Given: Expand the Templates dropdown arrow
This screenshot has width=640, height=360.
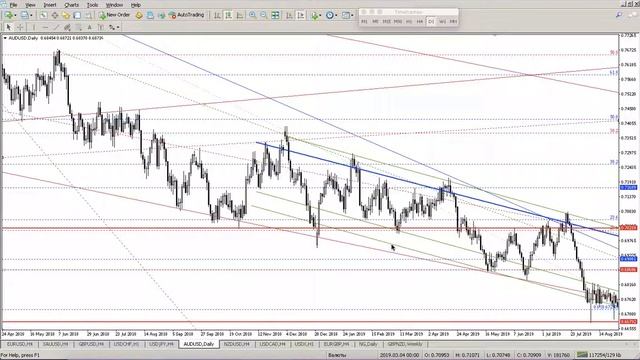Looking at the screenshot, I should [x=352, y=16].
